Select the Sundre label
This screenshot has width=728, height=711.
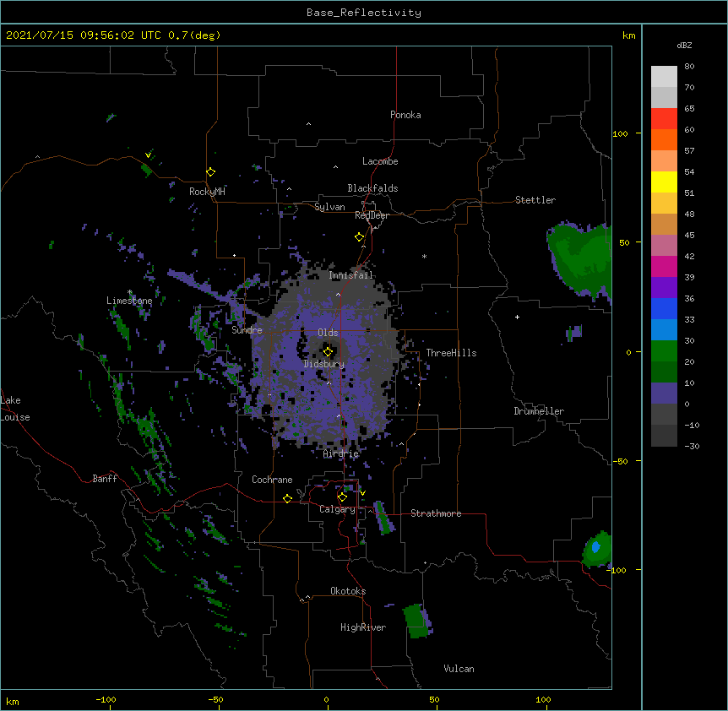(247, 330)
